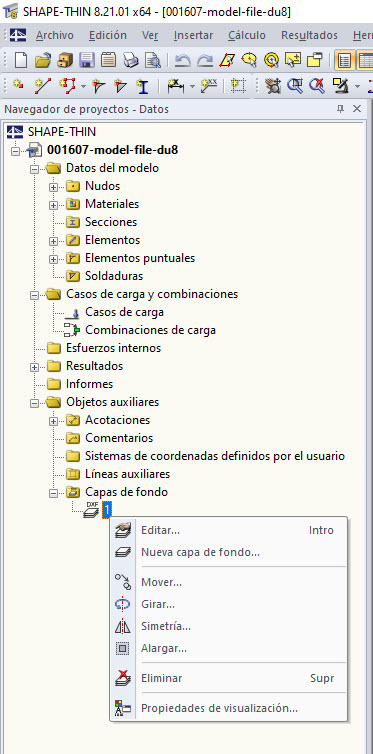Viewport: 373px width, 754px height.
Task: Click the red parallelogram selection icon
Action: pos(226,60)
